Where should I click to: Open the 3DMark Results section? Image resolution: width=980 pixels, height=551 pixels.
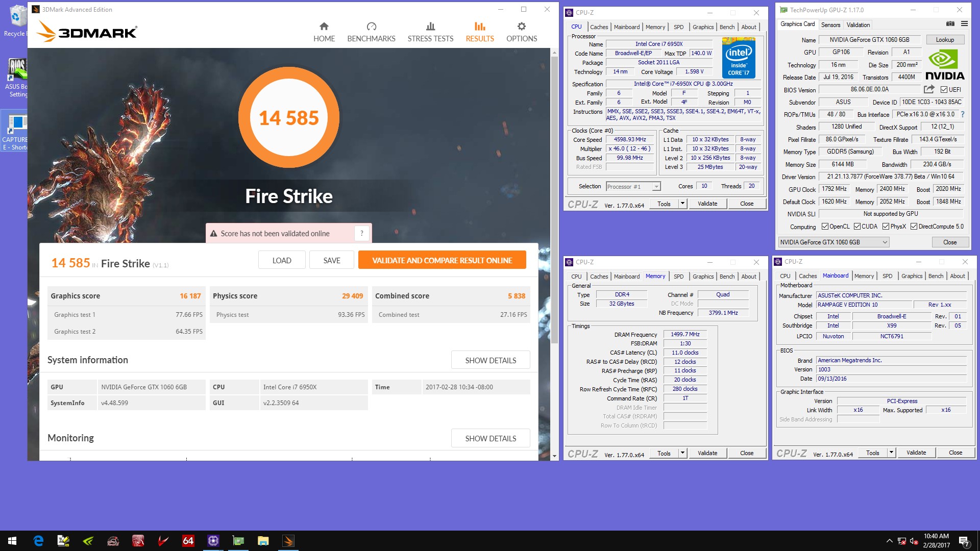[x=480, y=32]
